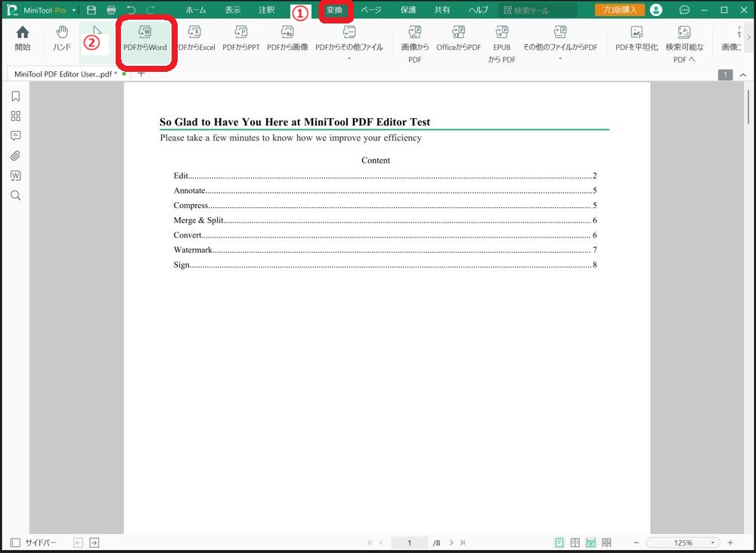
Task: Select two-page view mode
Action: (575, 542)
